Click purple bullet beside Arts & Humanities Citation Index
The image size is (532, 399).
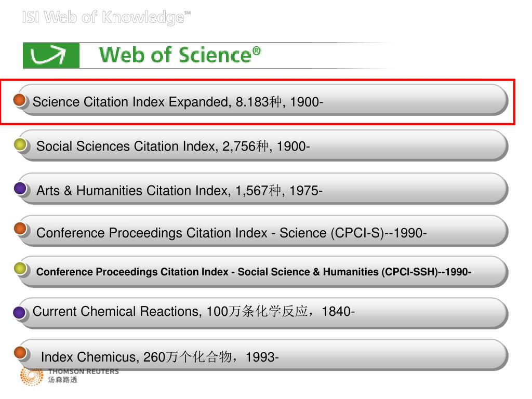[x=20, y=188]
